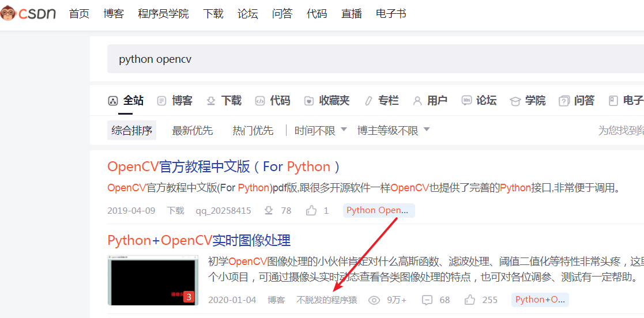
Task: Open the 时间不限 dropdown
Action: pyautogui.click(x=321, y=130)
